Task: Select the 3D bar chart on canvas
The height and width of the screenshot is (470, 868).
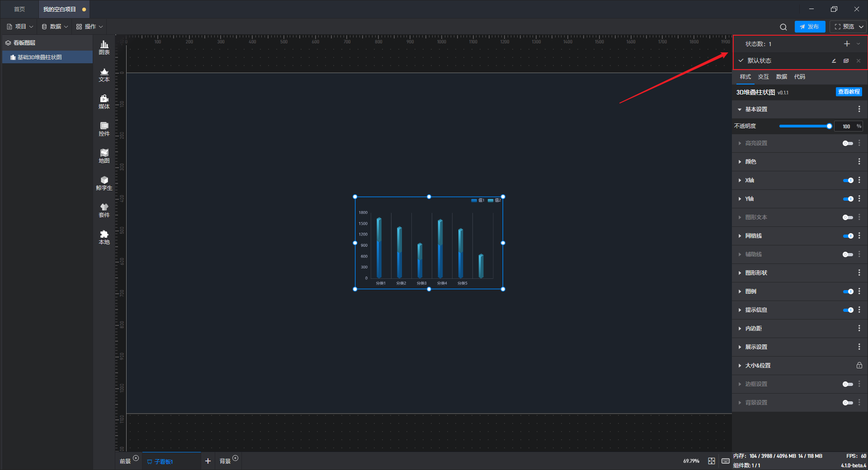Action: pyautogui.click(x=429, y=243)
